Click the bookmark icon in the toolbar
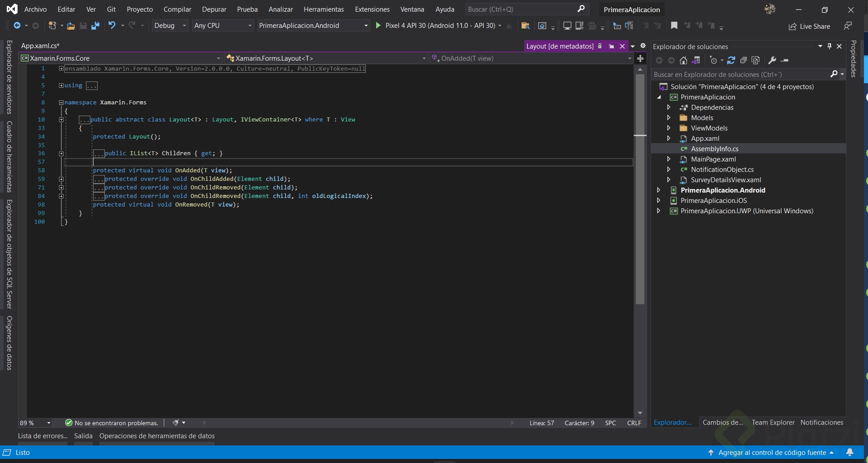This screenshot has height=463, width=868. click(x=674, y=26)
